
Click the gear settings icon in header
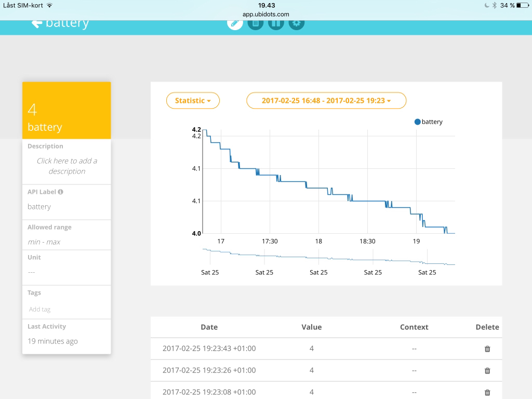tap(296, 23)
